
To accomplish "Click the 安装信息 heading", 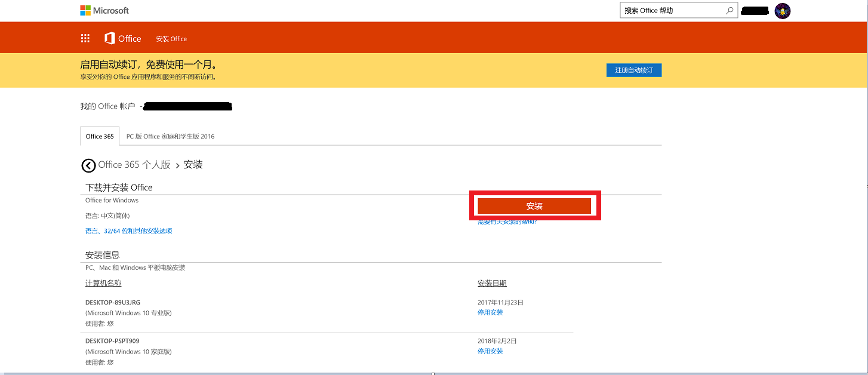I will (103, 255).
